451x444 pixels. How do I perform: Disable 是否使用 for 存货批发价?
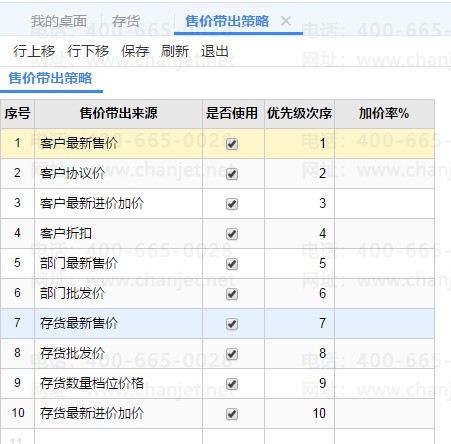tap(232, 354)
